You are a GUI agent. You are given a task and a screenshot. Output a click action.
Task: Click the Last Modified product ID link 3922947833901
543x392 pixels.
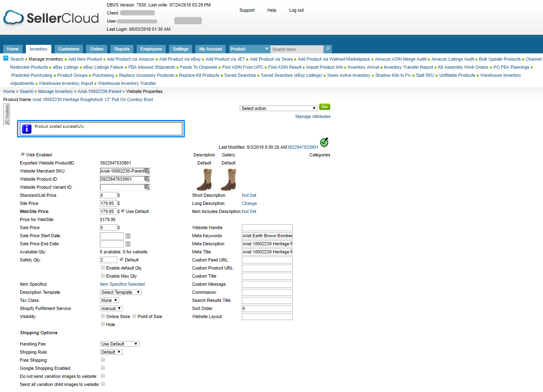(x=302, y=147)
